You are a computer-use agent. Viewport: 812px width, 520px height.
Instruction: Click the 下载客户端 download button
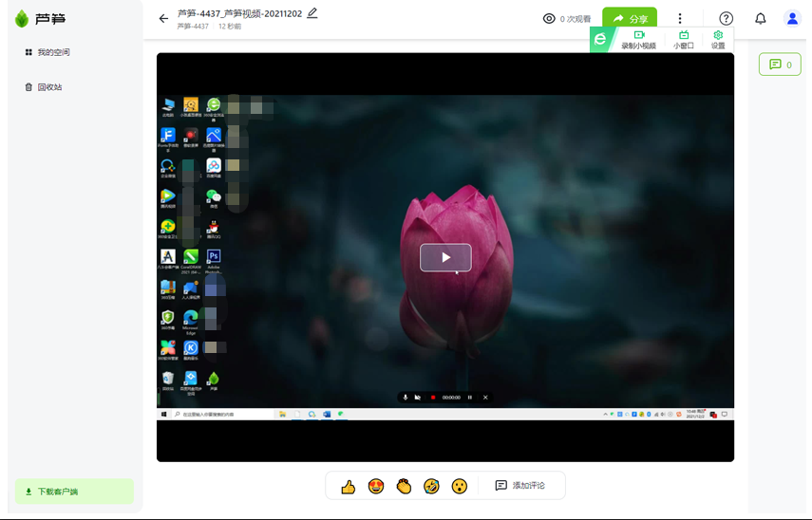click(74, 491)
